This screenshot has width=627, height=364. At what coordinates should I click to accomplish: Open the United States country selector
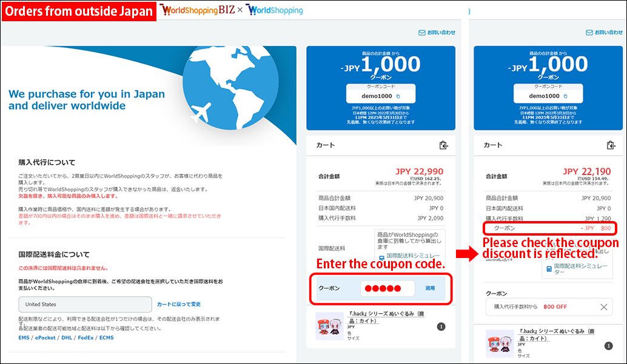pos(85,304)
